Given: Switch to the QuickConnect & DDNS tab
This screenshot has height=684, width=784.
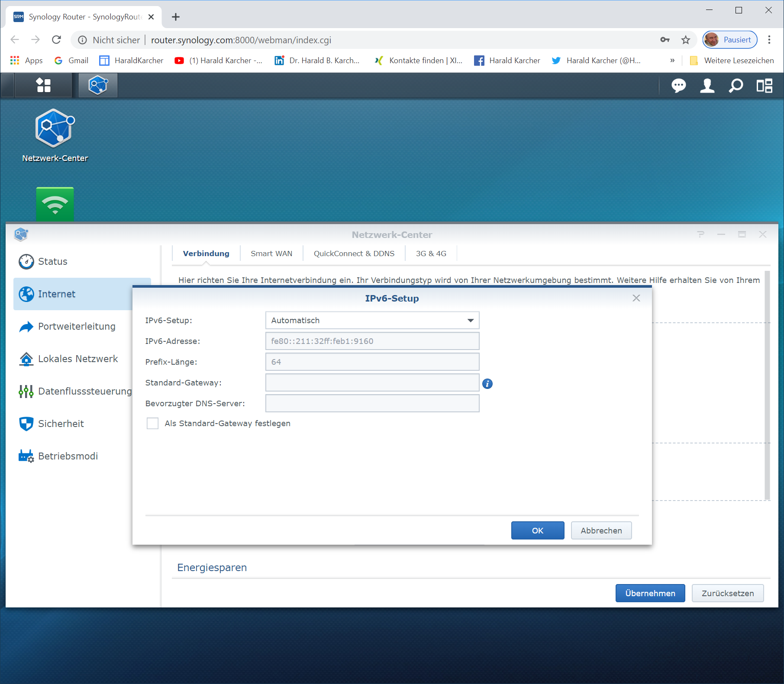Looking at the screenshot, I should coord(354,254).
